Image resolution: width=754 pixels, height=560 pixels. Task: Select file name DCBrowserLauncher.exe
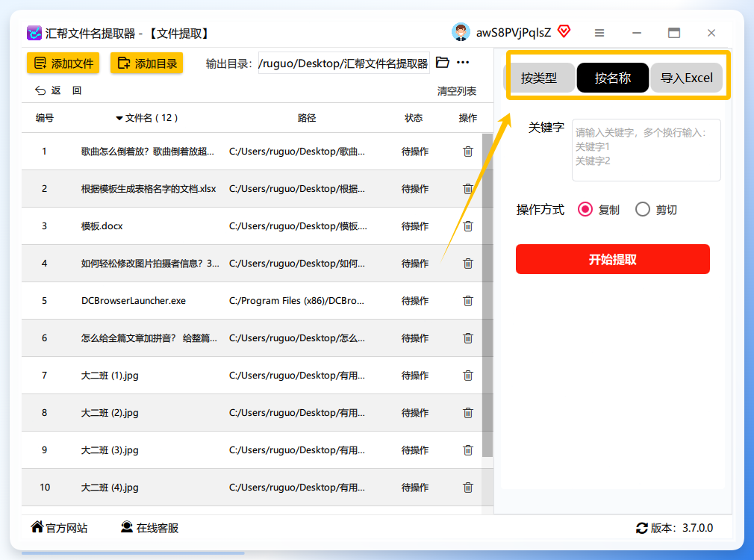[133, 301]
